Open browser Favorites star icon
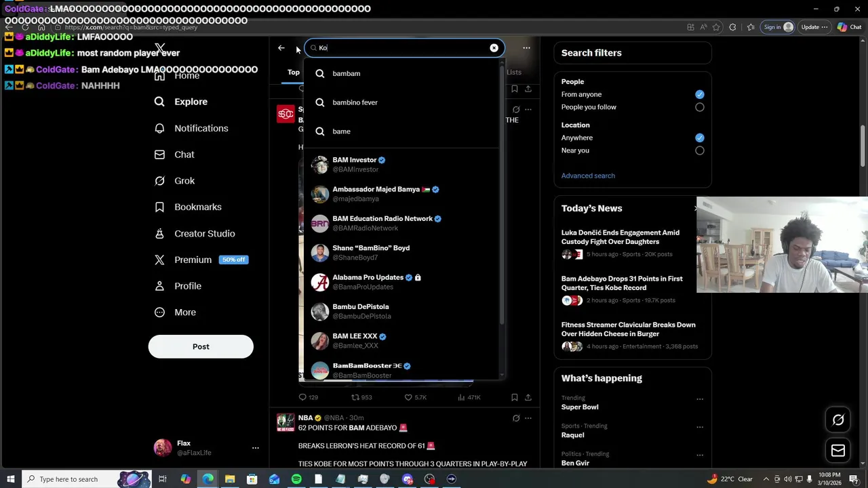Image resolution: width=868 pixels, height=488 pixels. 715,27
